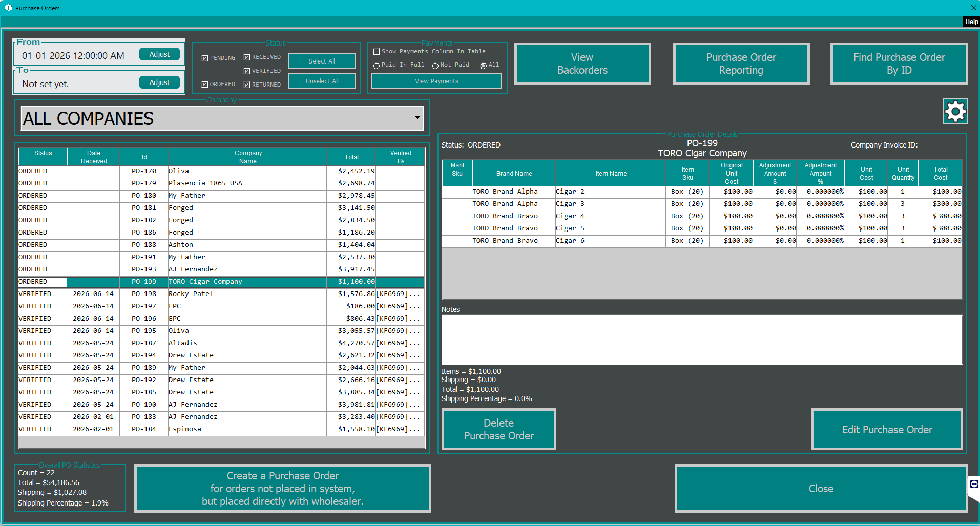Open View Payments
This screenshot has height=526, width=980.
pyautogui.click(x=436, y=81)
